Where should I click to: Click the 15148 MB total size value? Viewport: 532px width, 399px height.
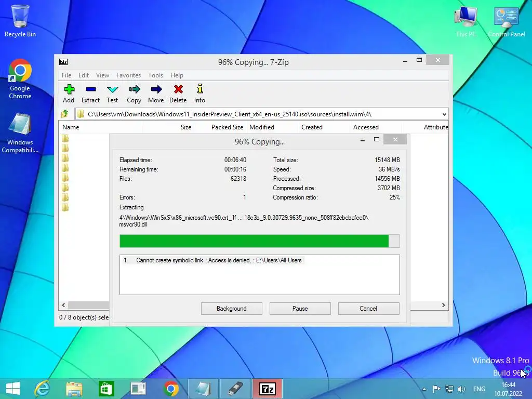[387, 160]
